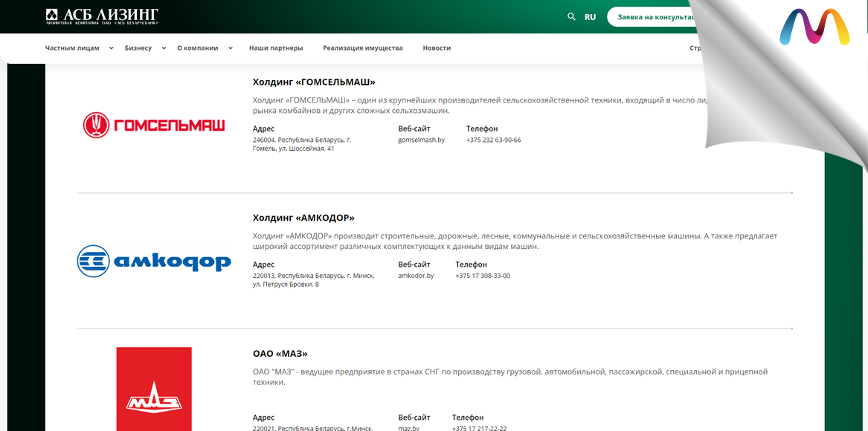Click the МАЗ description paragraph
Viewport: 868px width, 431px height.
[510, 377]
